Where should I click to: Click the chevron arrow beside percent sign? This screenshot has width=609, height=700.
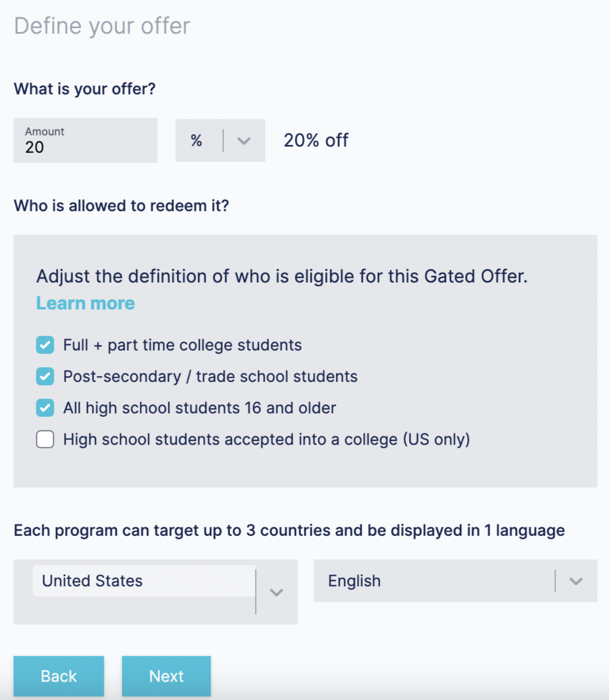point(244,141)
